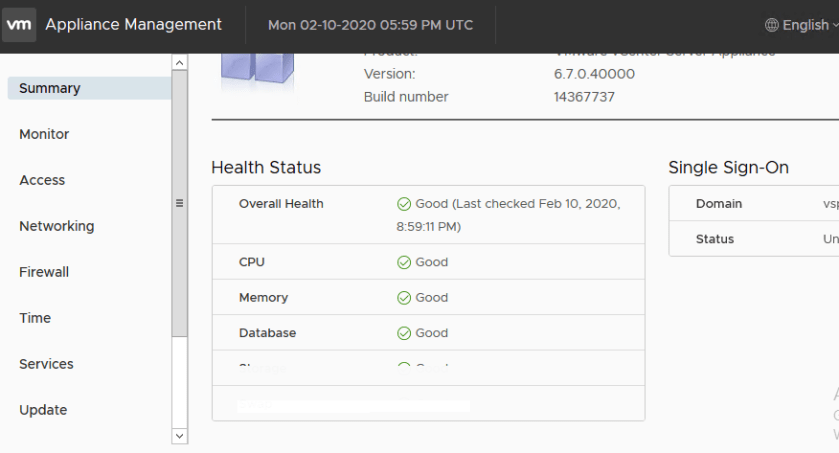Open the Networking settings page

point(57,226)
